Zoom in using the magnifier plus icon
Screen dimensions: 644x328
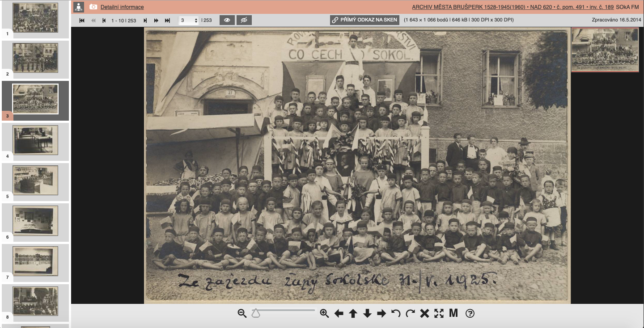(325, 314)
